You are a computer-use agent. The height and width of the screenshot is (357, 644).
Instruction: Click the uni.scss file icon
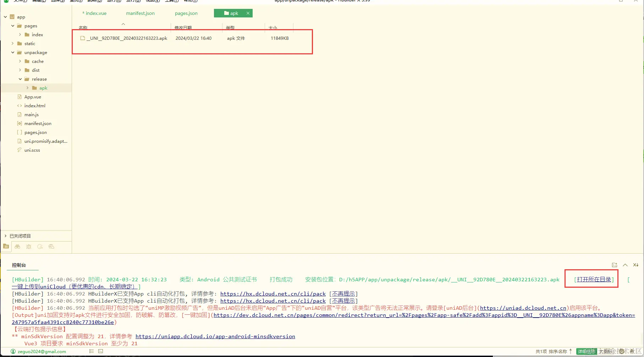click(20, 150)
